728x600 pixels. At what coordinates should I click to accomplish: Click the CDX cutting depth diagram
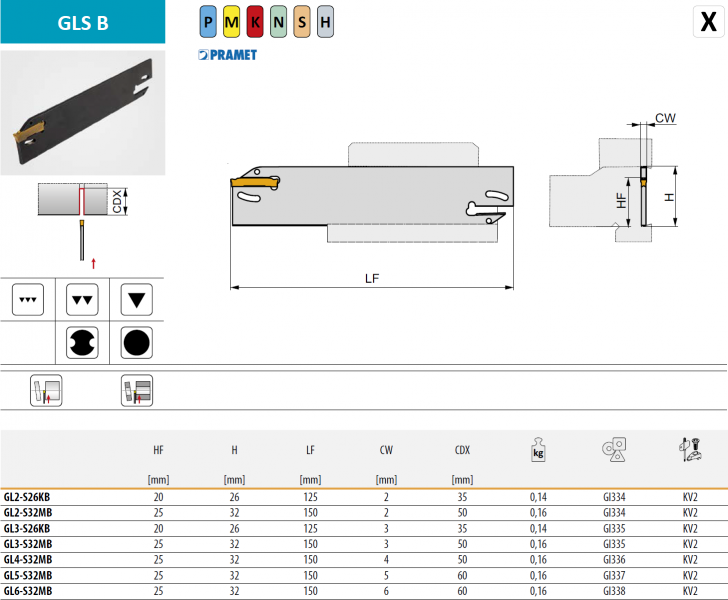coord(85,222)
